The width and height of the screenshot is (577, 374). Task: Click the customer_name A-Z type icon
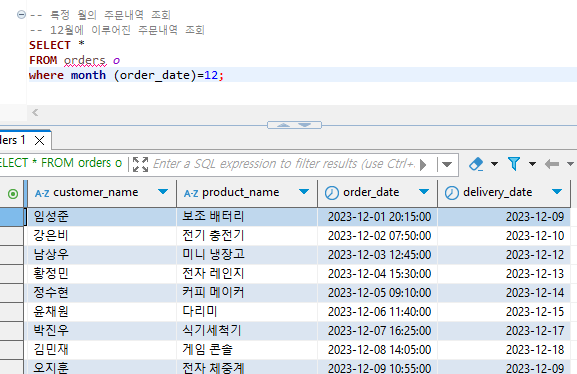tap(42, 193)
